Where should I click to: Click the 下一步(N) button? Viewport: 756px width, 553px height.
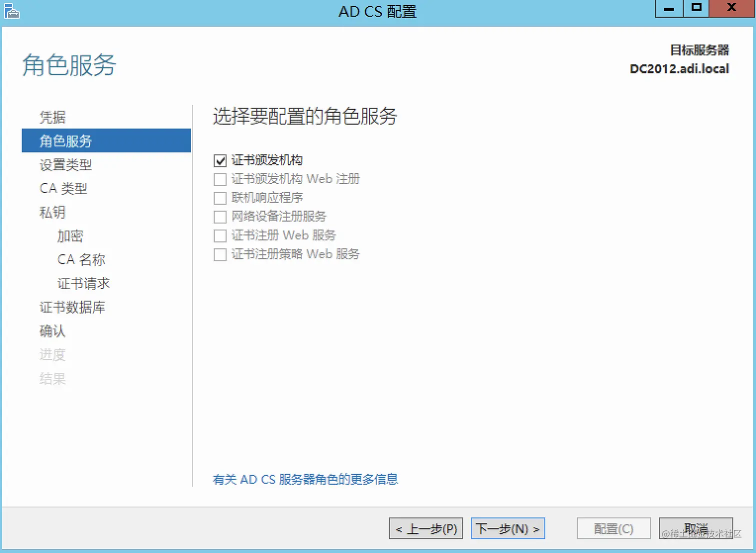(508, 528)
